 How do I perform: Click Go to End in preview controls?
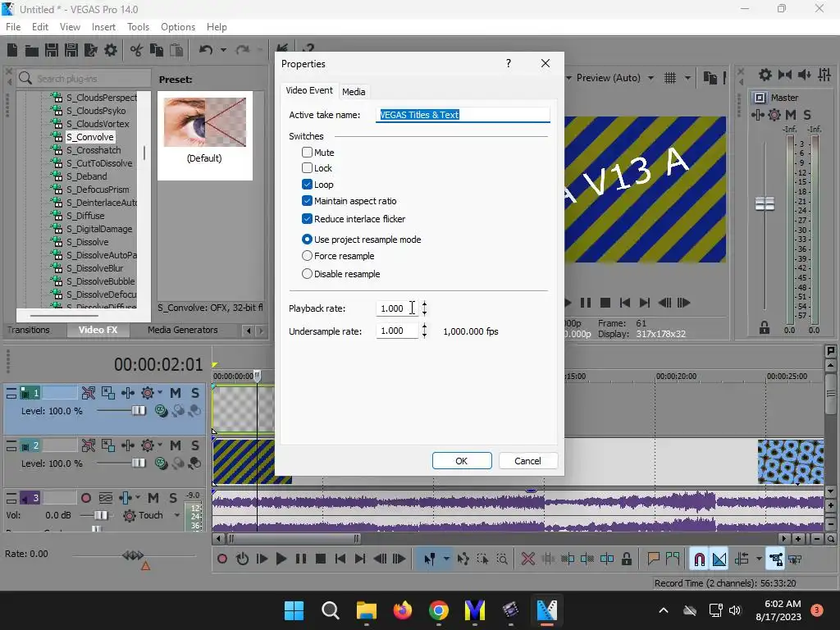[x=645, y=303]
